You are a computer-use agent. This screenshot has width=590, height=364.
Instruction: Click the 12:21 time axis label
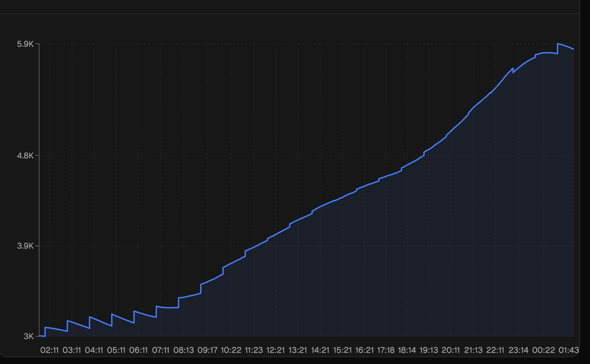point(275,350)
